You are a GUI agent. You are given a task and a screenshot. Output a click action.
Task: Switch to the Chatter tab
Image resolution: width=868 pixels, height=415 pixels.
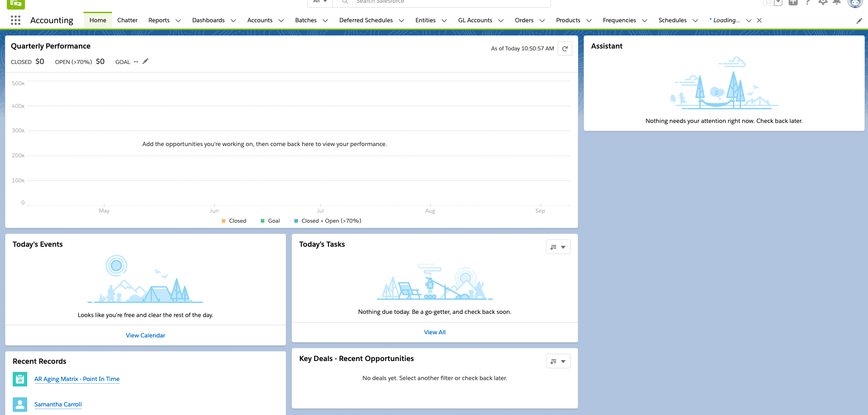127,20
